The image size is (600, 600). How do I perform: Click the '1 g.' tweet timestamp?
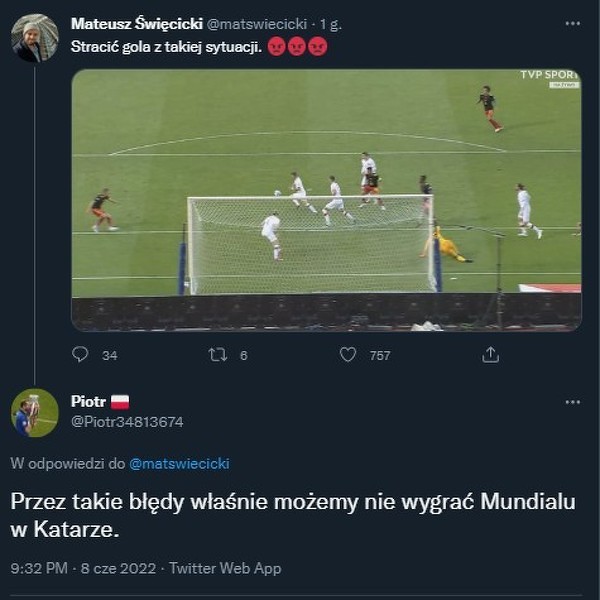click(x=332, y=23)
